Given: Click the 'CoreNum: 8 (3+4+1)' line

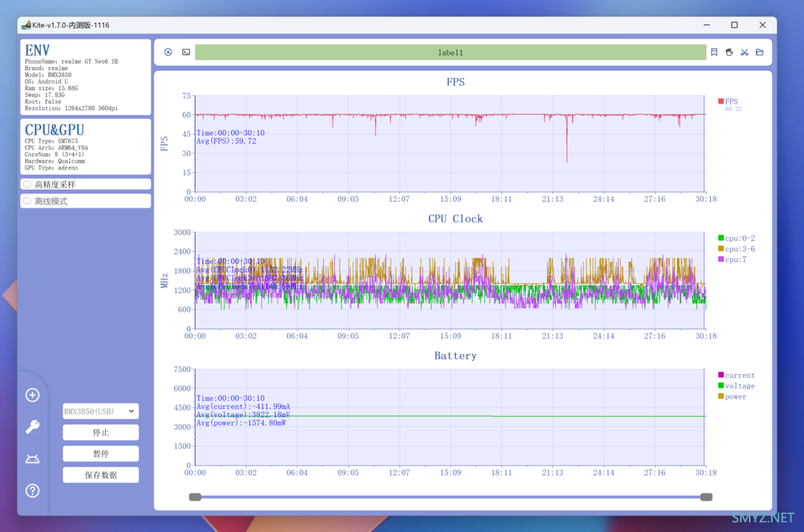Looking at the screenshot, I should (x=54, y=154).
